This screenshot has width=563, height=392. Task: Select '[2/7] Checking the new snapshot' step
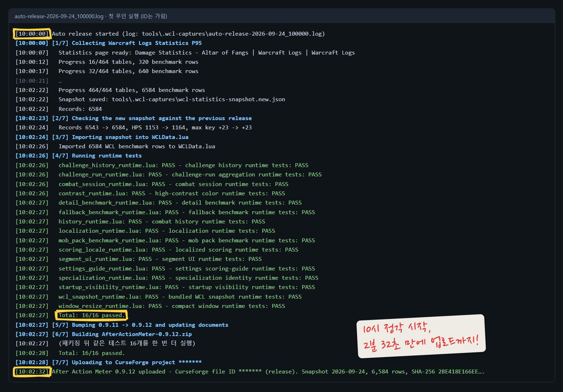133,118
